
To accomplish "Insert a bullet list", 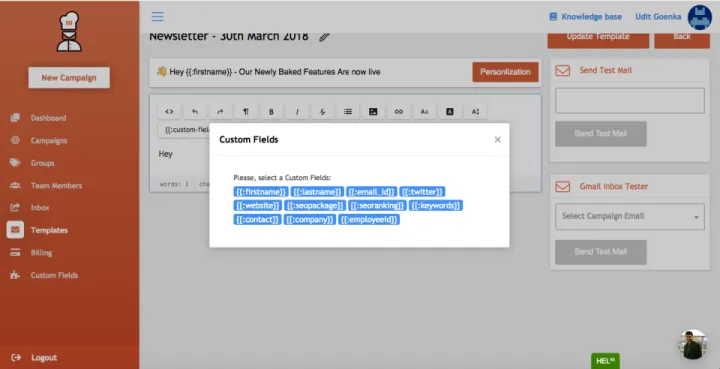I will pos(348,112).
